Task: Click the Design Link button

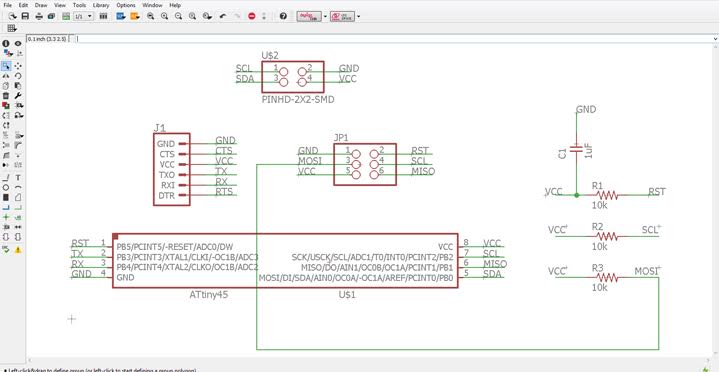Action: tap(309, 16)
